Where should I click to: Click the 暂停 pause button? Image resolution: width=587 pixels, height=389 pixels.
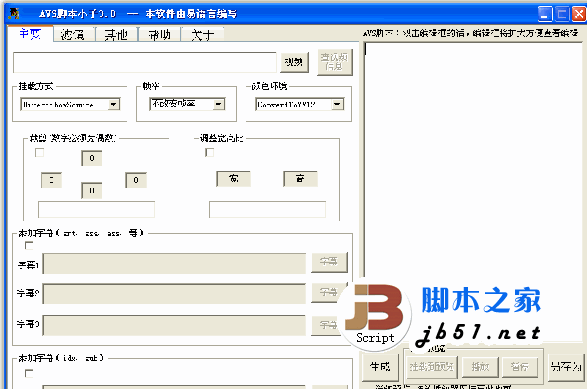click(520, 367)
